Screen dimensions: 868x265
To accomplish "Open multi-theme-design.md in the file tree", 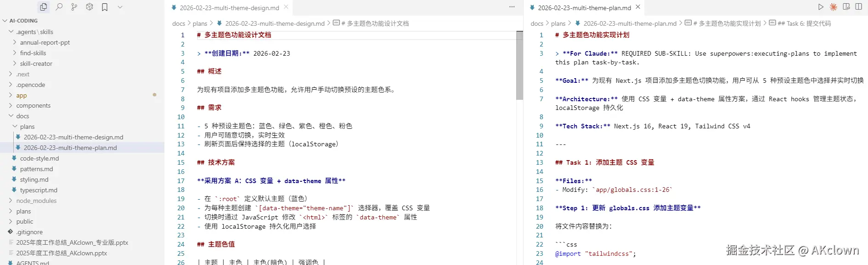I will 73,137.
